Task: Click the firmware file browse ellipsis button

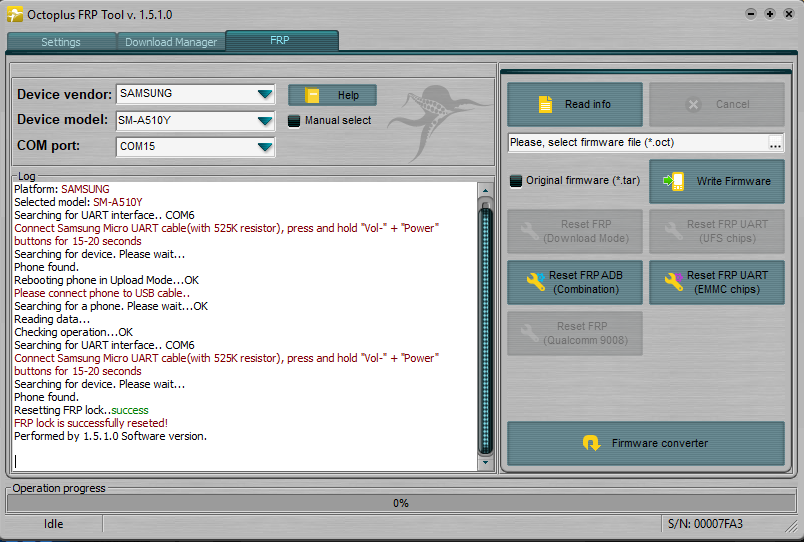Action: point(775,143)
